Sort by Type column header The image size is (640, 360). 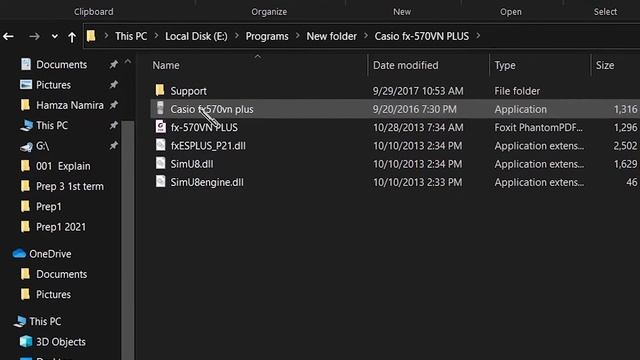pos(505,65)
